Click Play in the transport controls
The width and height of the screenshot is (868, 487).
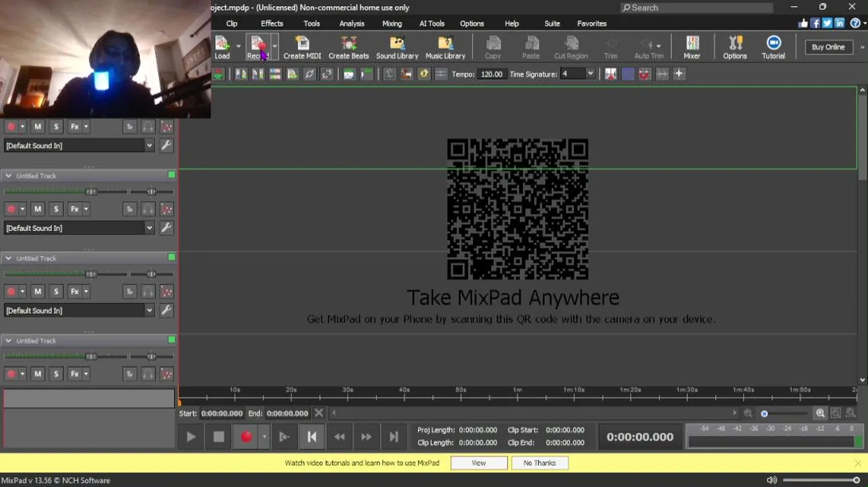191,437
